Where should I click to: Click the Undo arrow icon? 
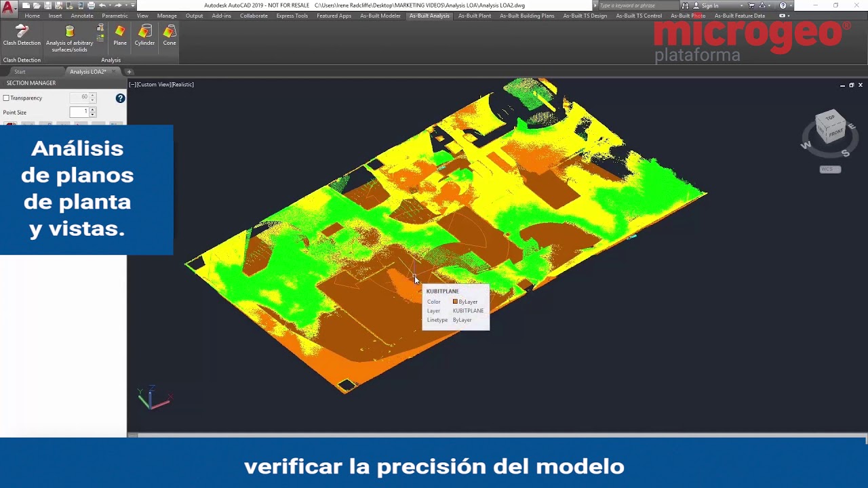(102, 5)
